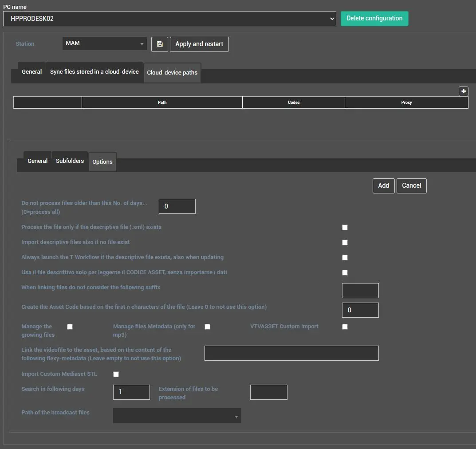Expand the Station MAM dropdown
This screenshot has width=476, height=449.
click(105, 43)
